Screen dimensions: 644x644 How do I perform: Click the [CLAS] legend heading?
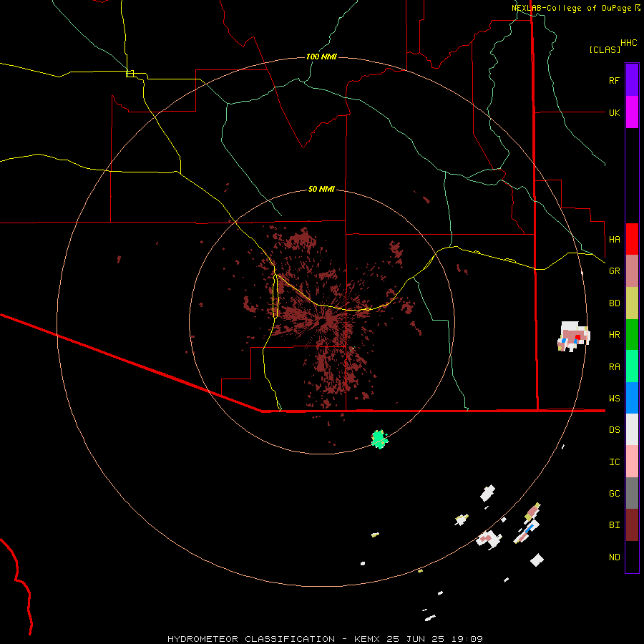(605, 49)
